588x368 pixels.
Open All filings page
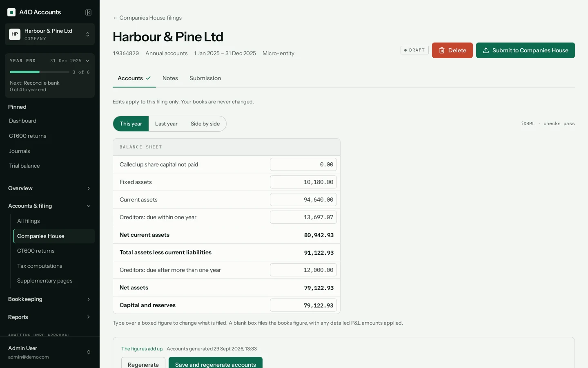pyautogui.click(x=54, y=221)
